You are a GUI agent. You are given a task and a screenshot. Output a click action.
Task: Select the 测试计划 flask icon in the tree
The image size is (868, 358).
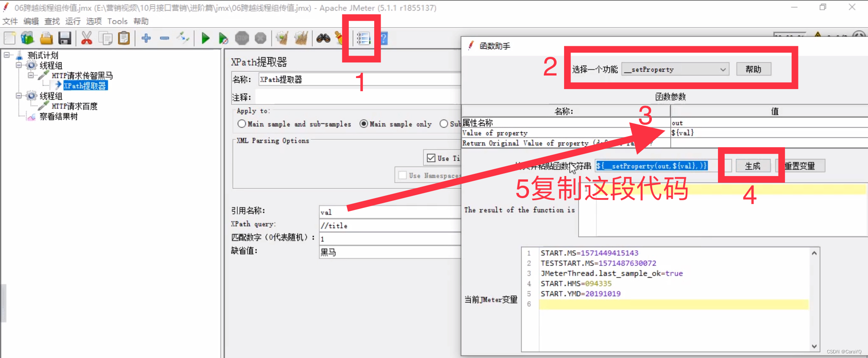(x=19, y=55)
